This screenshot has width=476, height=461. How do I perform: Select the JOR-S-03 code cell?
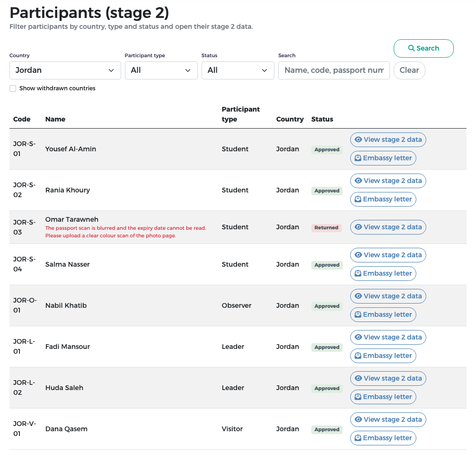pos(24,227)
